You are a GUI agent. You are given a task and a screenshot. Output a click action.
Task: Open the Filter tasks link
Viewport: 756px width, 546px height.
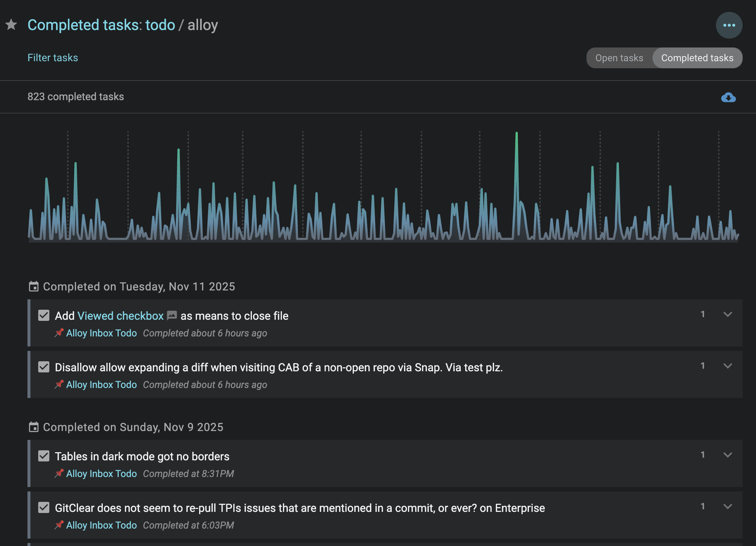53,58
